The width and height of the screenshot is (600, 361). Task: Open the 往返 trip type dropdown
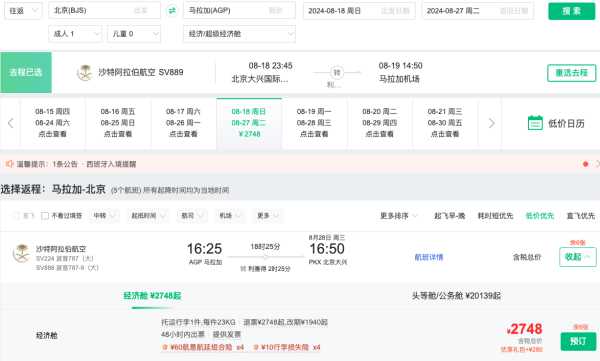[23, 11]
